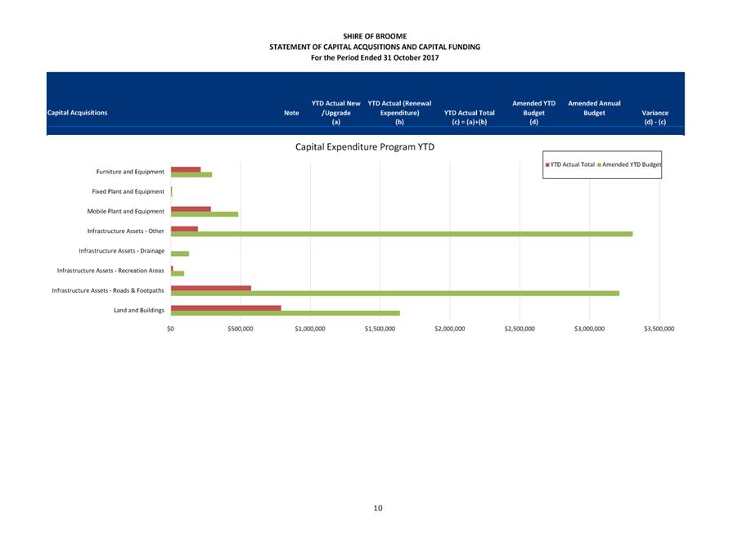The height and width of the screenshot is (534, 756).
Task: Click the '$3,500,000' axis value
Action: click(659, 329)
